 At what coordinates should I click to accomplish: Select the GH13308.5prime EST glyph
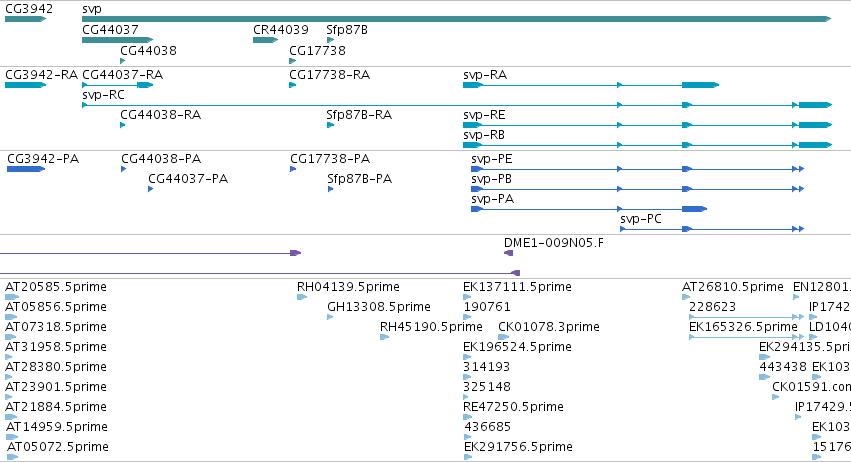pyautogui.click(x=330, y=317)
